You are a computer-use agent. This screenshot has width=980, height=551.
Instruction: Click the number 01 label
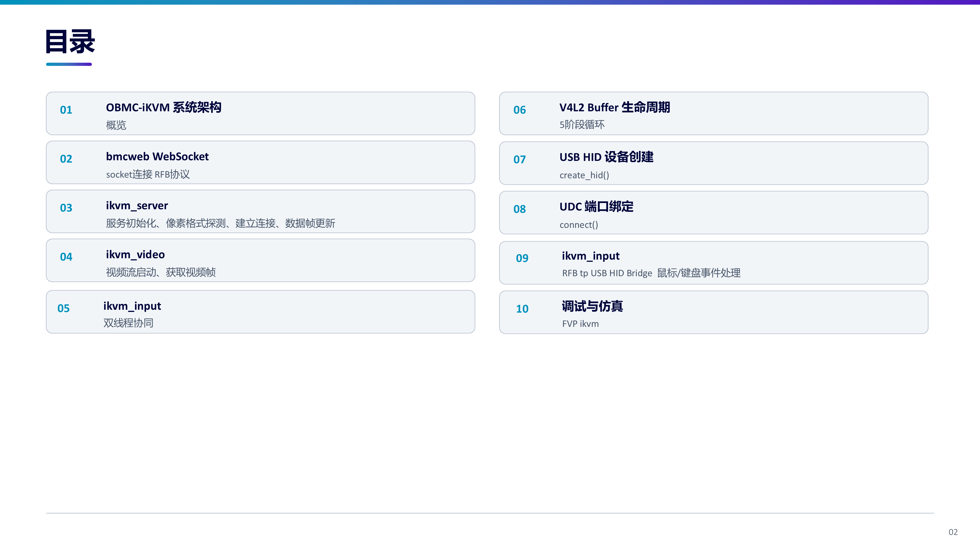(66, 110)
